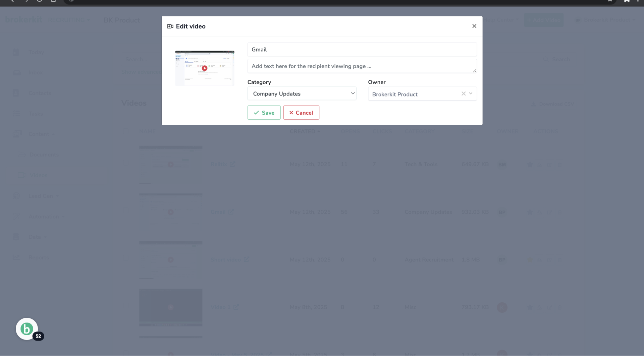Open the RECRUITING mode dropdown
Screen dimensions: 644x362
click(x=69, y=20)
